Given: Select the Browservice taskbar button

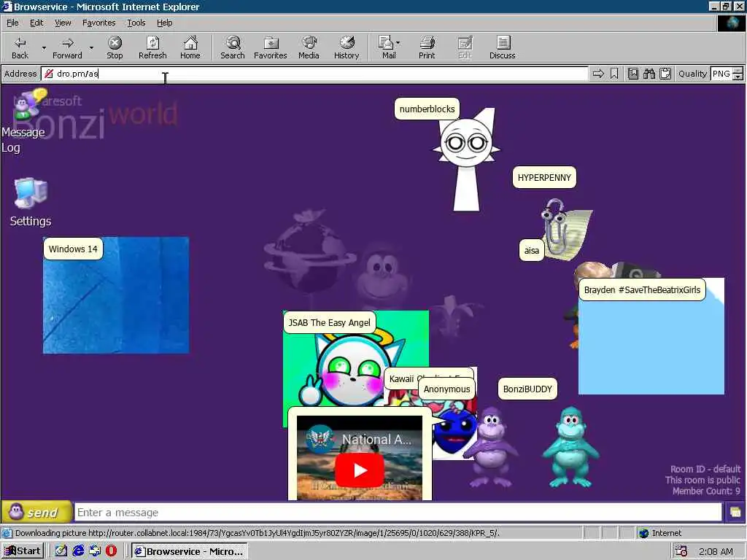Looking at the screenshot, I should [x=189, y=551].
